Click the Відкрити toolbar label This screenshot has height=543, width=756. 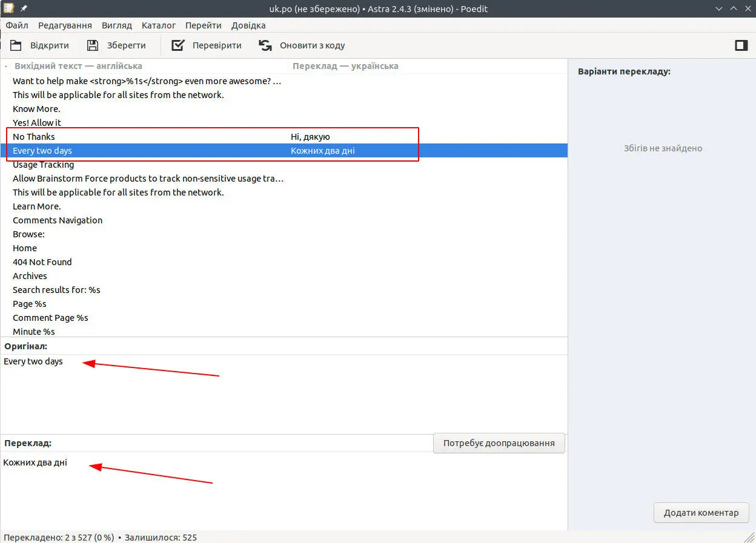pos(50,45)
